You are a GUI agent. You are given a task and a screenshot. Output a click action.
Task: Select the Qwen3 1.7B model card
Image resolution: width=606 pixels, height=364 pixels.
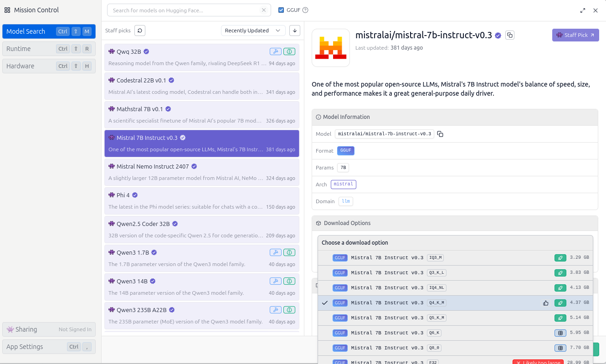pyautogui.click(x=202, y=258)
